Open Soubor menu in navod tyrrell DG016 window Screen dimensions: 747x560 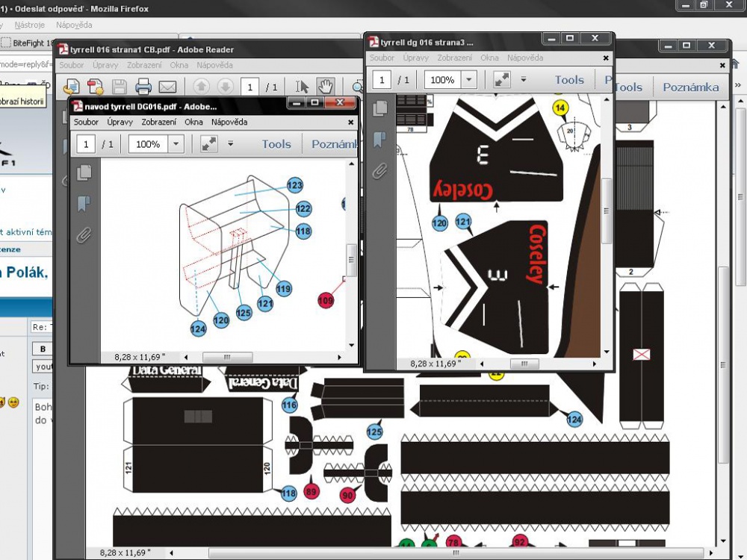86,122
